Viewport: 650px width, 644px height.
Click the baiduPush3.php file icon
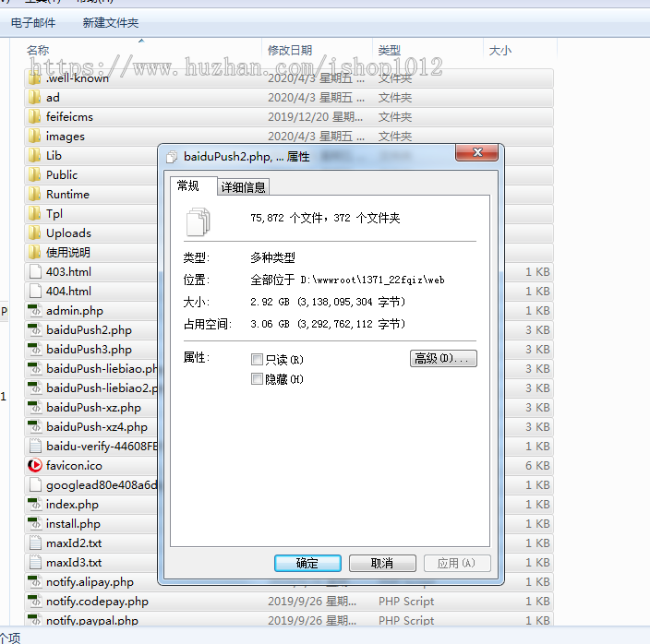coord(35,350)
